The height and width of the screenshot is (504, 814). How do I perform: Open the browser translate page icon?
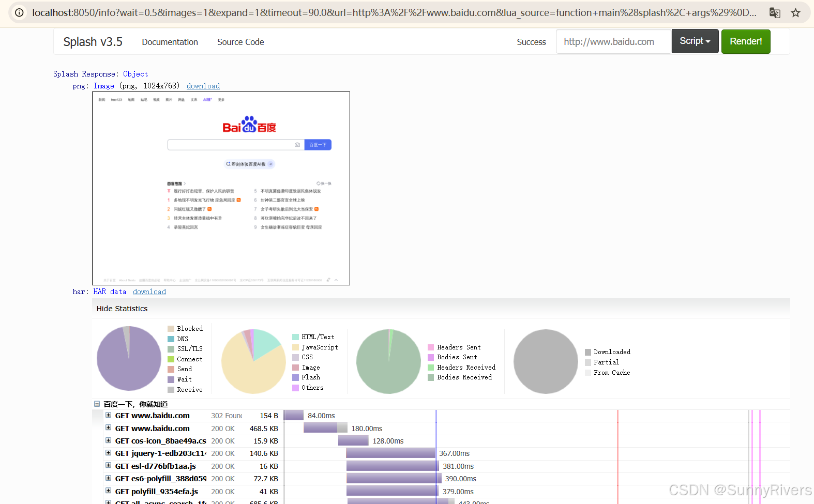pos(775,12)
